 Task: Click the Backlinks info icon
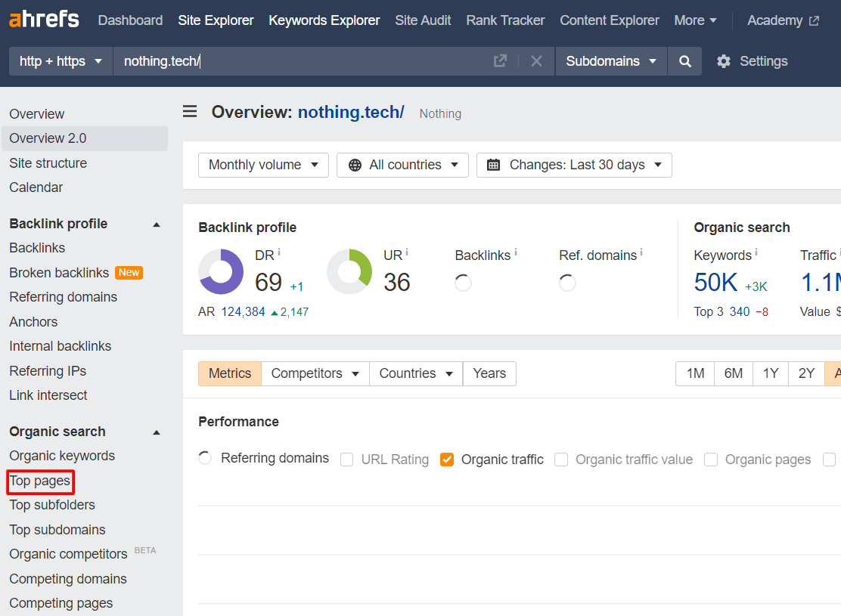516,252
